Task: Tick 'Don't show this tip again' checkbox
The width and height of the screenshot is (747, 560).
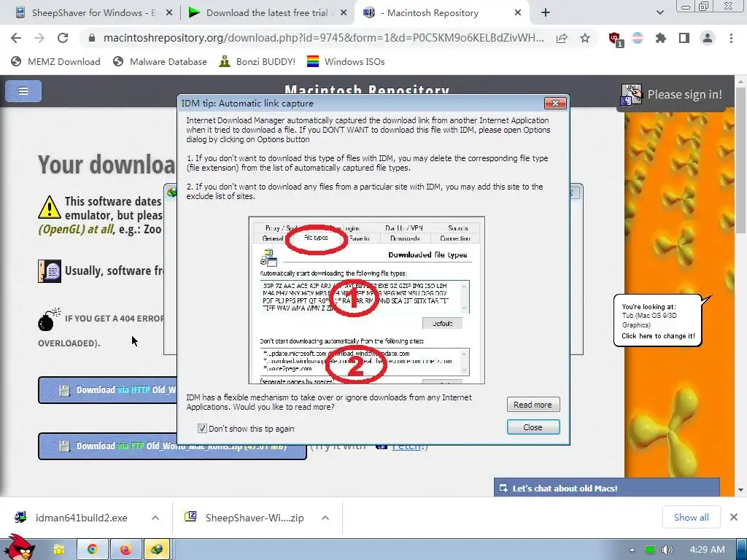Action: coord(202,428)
